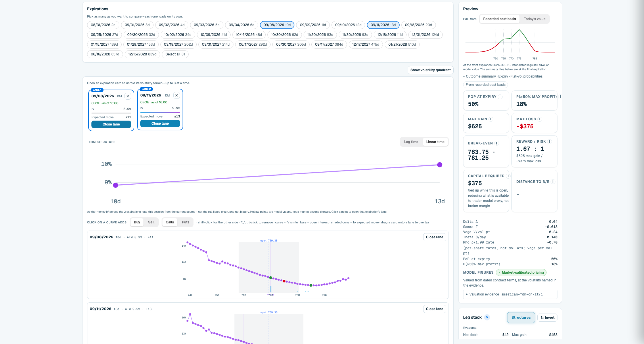This screenshot has height=344, width=644.
Task: Click Select all 31 expirations
Action: [175, 54]
